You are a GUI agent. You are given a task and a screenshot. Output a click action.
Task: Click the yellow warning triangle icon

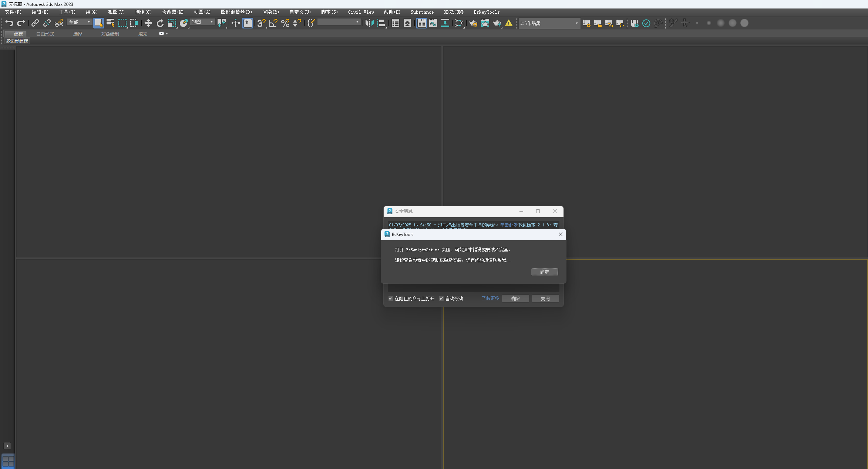[509, 23]
